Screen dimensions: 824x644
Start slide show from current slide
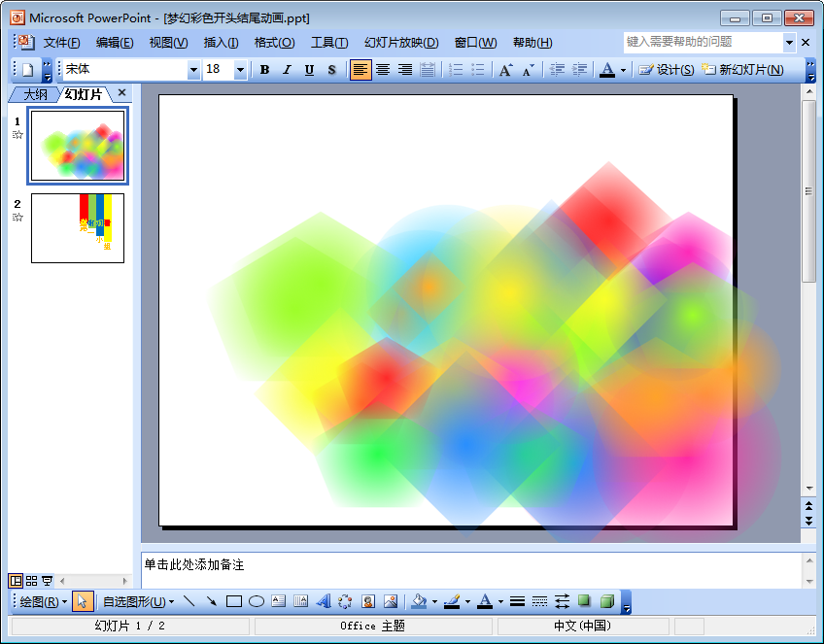[x=47, y=581]
